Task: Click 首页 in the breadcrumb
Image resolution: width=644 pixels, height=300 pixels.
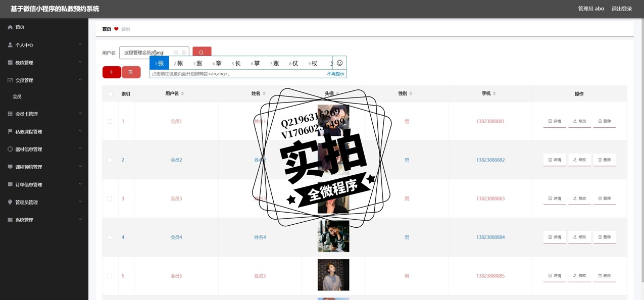Action: click(107, 29)
